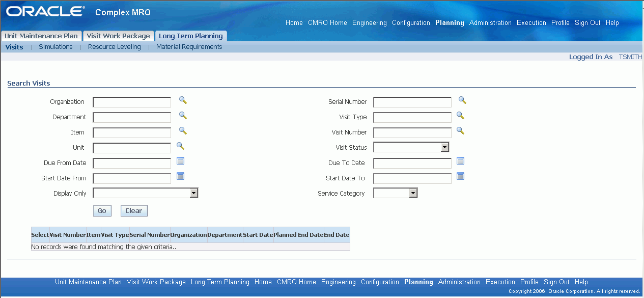Open the Visits subtab
This screenshot has height=298, width=644.
coord(14,47)
